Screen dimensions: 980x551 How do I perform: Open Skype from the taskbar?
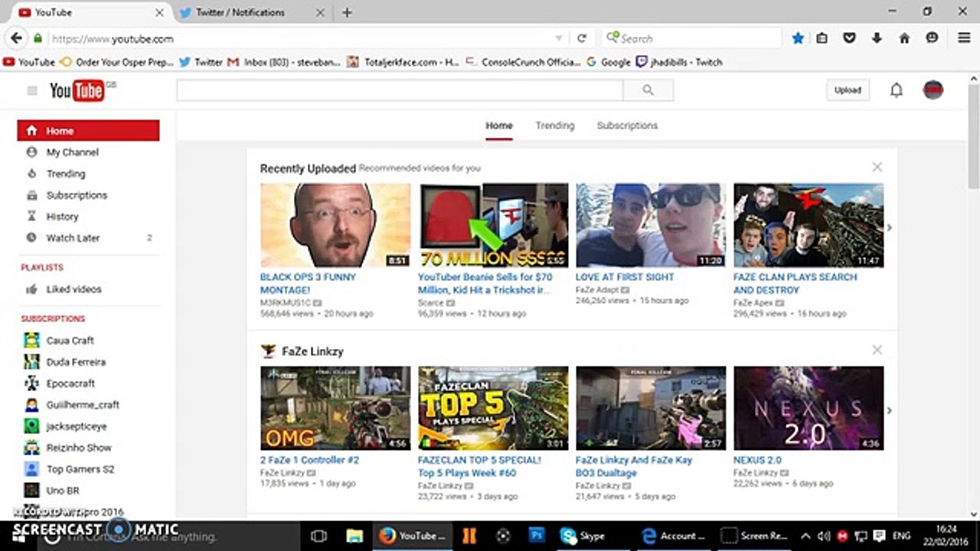coord(583,536)
